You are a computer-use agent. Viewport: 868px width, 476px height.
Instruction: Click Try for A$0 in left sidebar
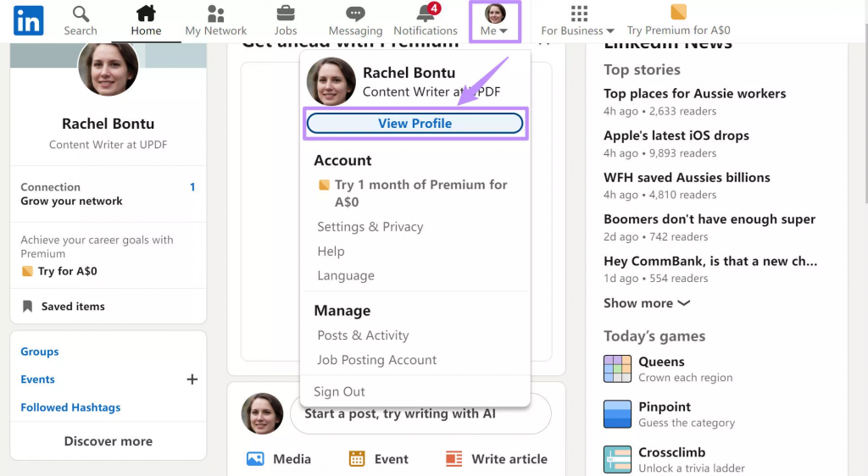pyautogui.click(x=67, y=271)
